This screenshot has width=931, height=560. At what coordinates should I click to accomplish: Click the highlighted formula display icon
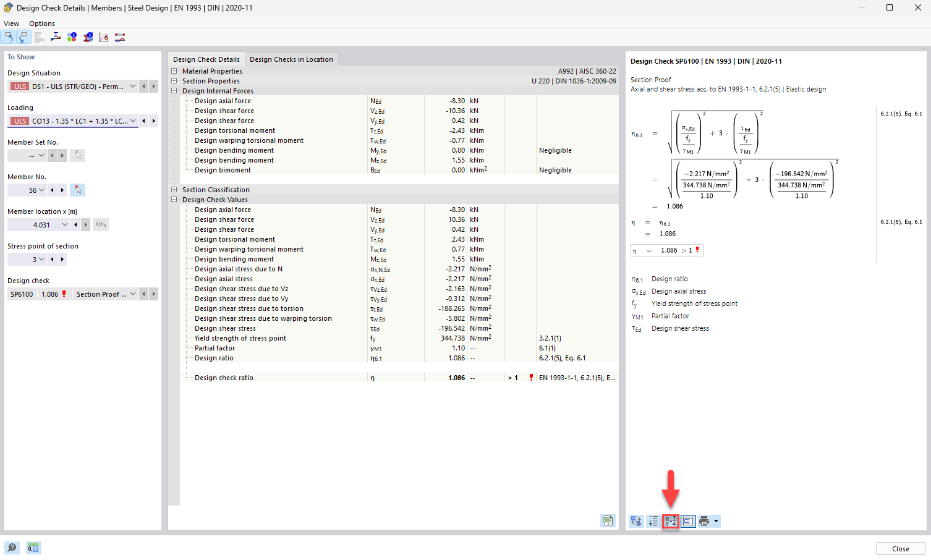(x=671, y=521)
